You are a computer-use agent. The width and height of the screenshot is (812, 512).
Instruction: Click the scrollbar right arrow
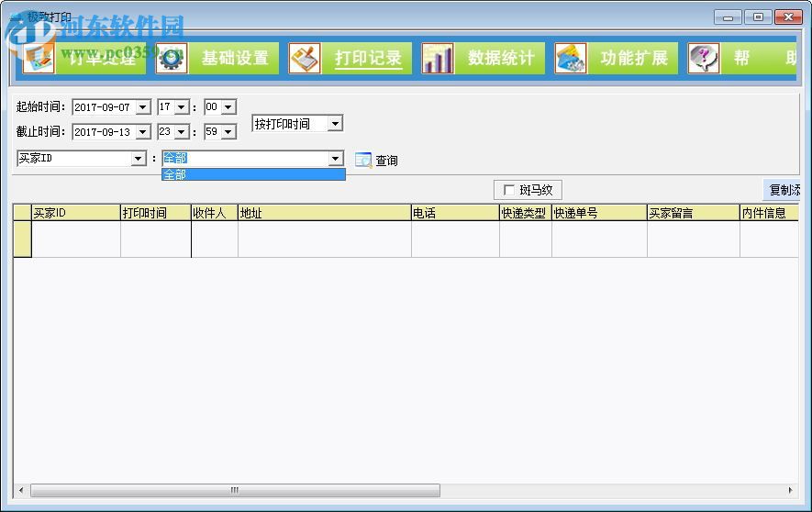(790, 490)
